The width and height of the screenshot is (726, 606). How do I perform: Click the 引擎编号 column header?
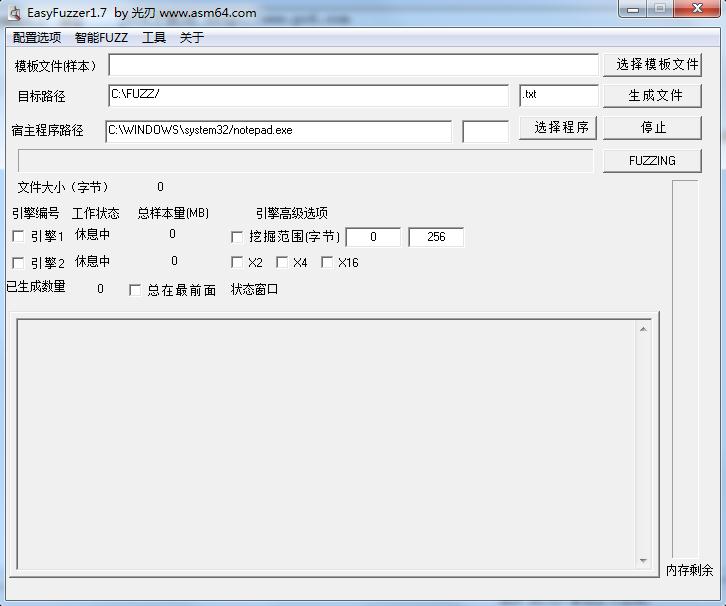36,213
